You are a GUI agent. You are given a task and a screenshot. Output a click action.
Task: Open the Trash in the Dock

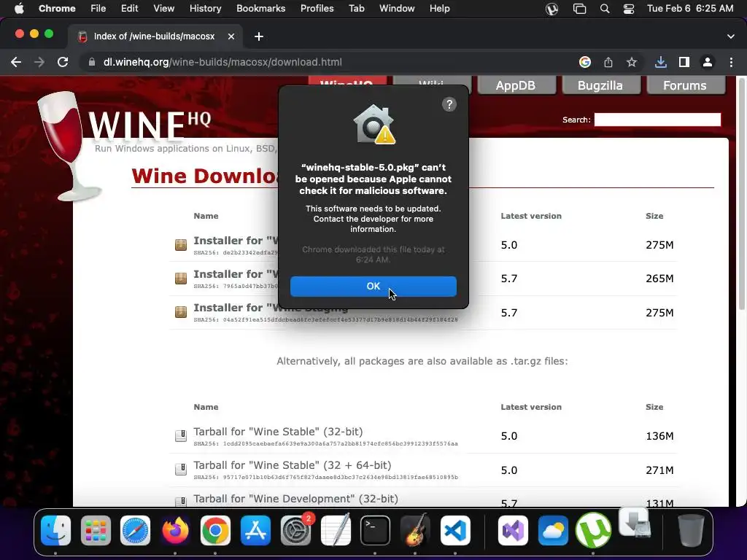691,530
